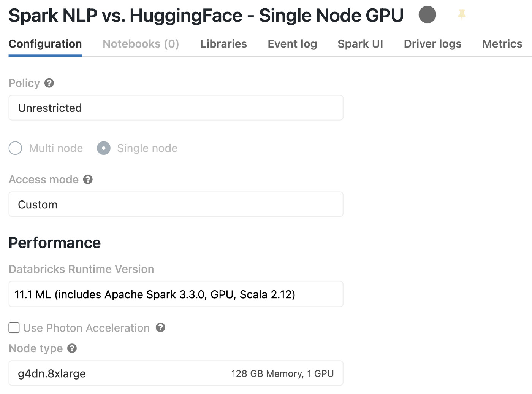
Task: Open the Policy dropdown showing Unrestricted
Action: pos(176,108)
